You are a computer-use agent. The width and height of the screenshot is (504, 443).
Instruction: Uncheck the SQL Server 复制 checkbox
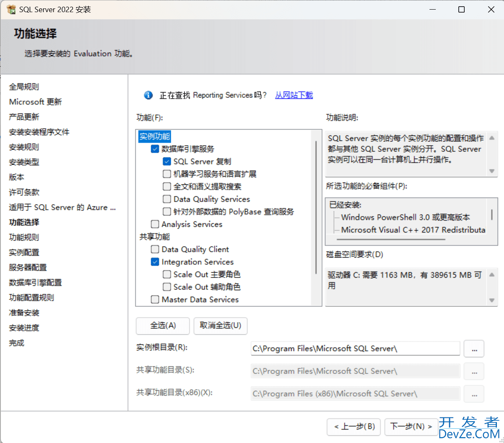coord(167,161)
